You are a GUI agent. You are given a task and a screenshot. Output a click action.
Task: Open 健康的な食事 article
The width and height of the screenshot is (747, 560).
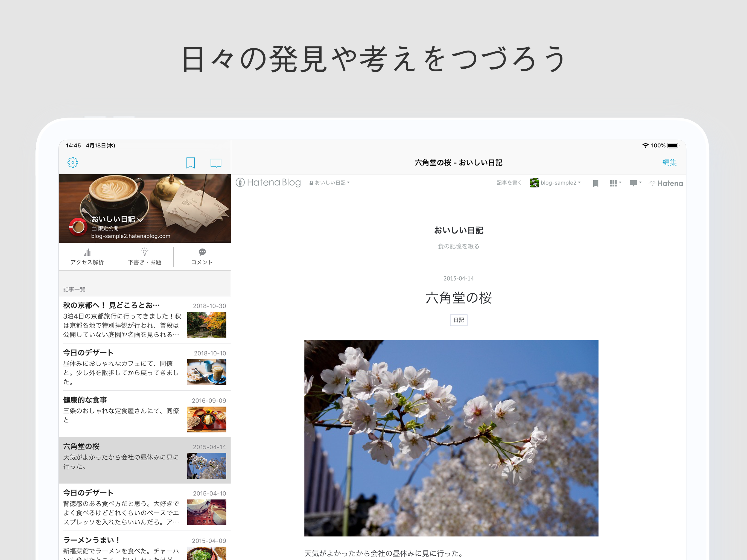tap(145, 414)
